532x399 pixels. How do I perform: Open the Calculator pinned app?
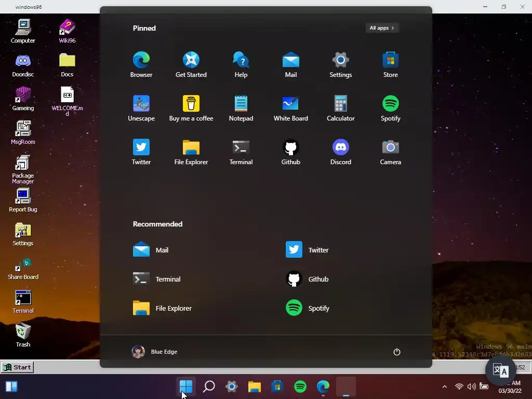tap(341, 108)
